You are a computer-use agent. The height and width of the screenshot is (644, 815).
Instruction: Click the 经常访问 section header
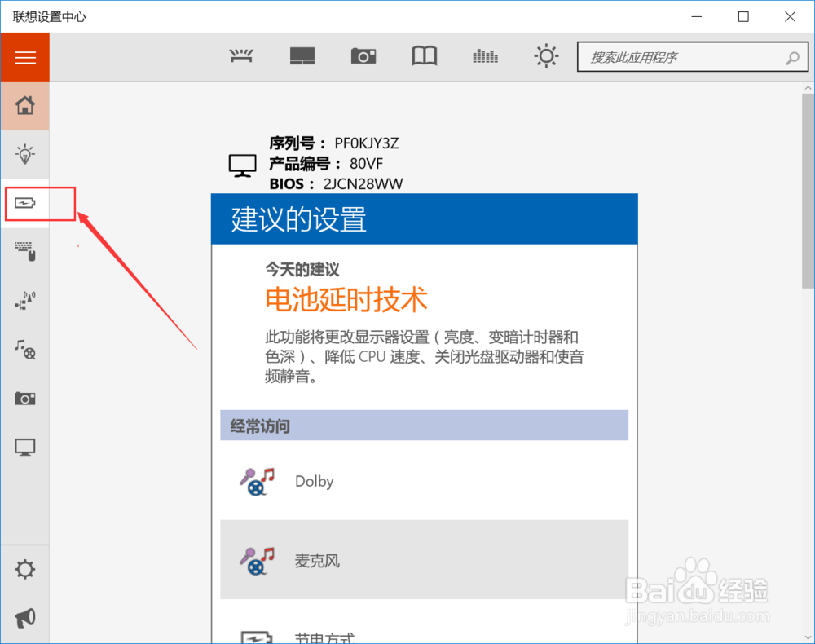[424, 426]
